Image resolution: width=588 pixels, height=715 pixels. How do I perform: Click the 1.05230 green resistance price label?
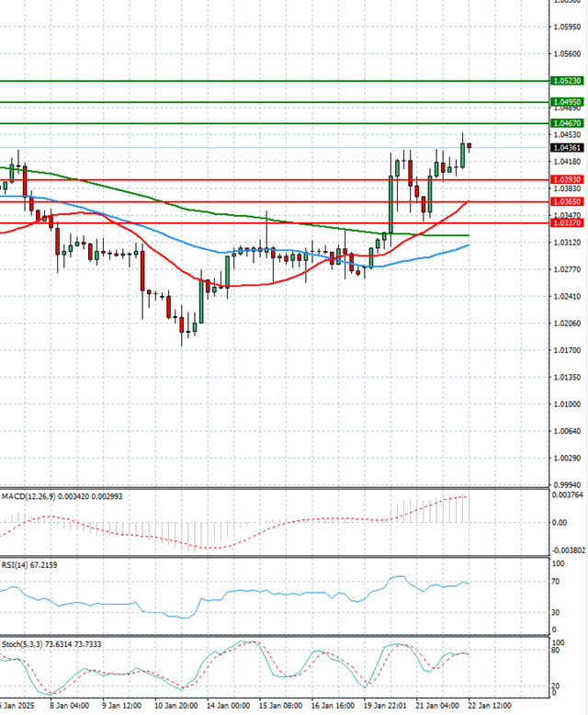coord(567,81)
